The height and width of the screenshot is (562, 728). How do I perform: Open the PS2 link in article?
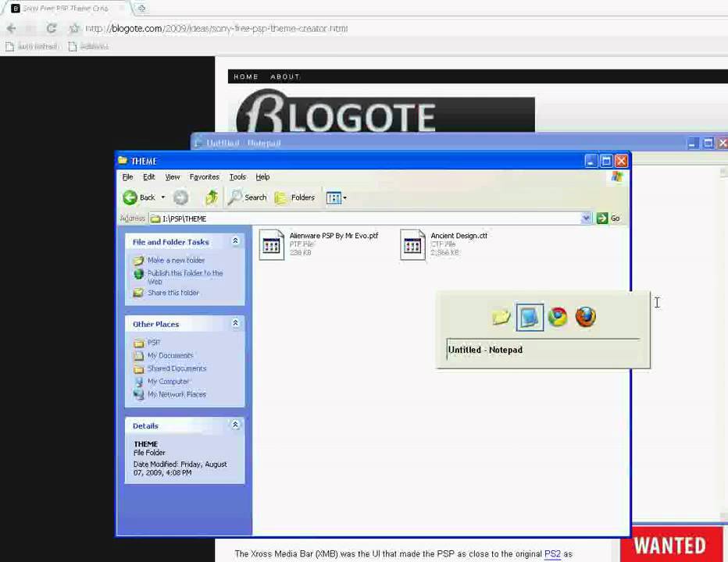[552, 554]
